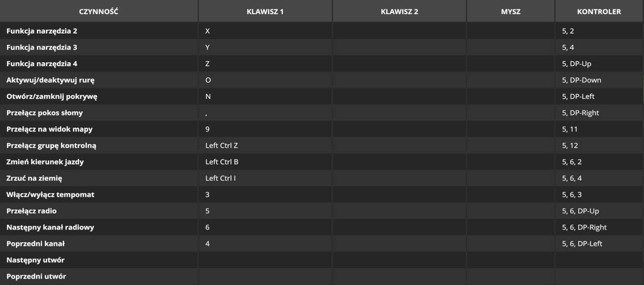The image size is (644, 285).
Task: Select the 5, 11 controller binding
Action: point(599,129)
